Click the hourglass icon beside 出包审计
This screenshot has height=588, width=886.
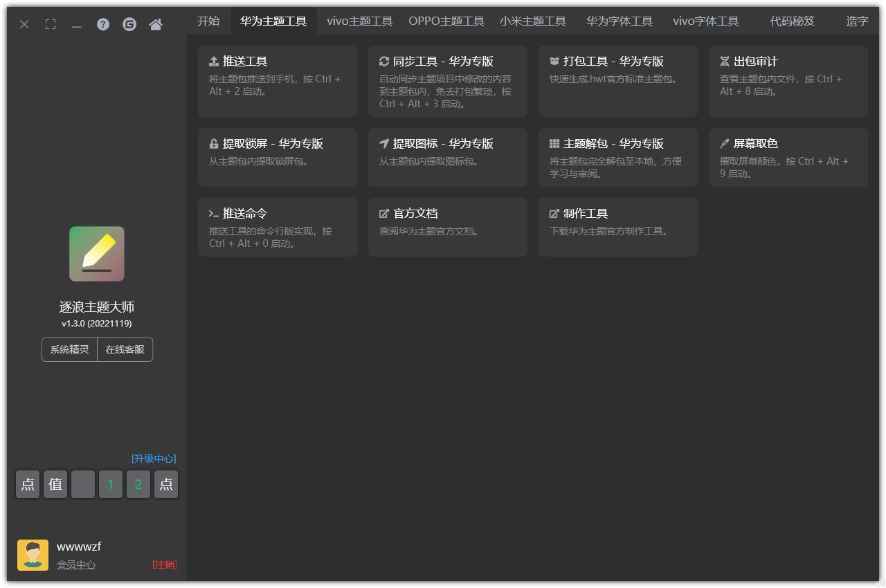pyautogui.click(x=725, y=62)
